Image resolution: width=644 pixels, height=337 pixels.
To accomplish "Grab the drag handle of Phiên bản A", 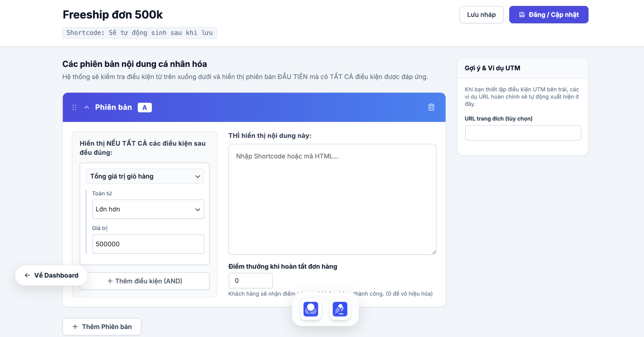I will pyautogui.click(x=74, y=107).
